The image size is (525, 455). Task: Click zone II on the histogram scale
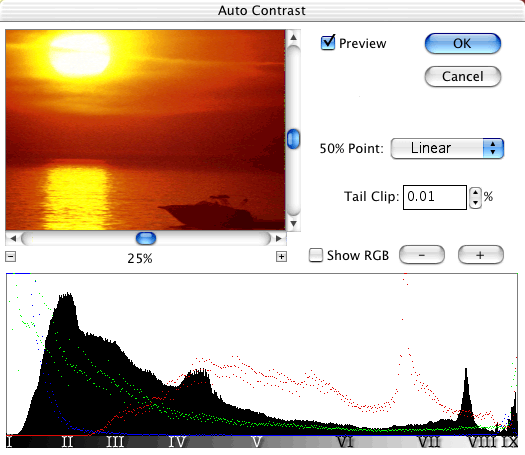[67, 442]
